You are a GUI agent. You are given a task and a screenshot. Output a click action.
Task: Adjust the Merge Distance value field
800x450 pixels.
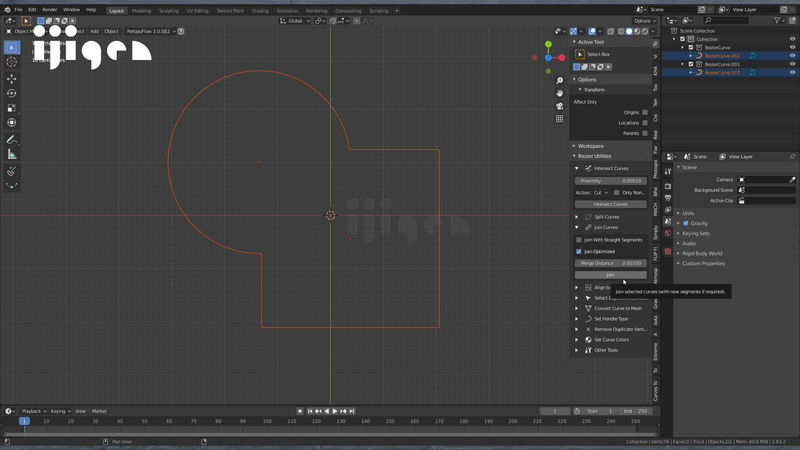611,263
